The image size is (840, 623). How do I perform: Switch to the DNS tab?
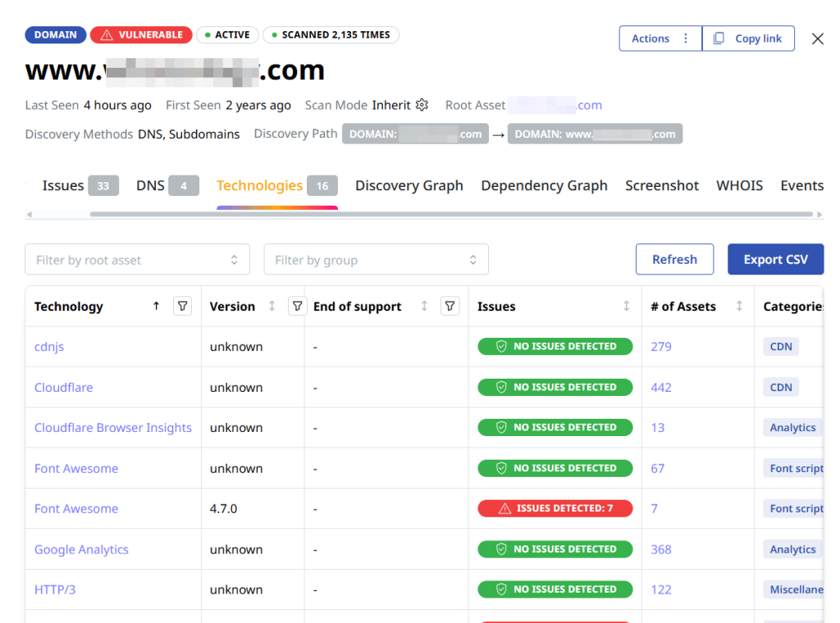(167, 186)
